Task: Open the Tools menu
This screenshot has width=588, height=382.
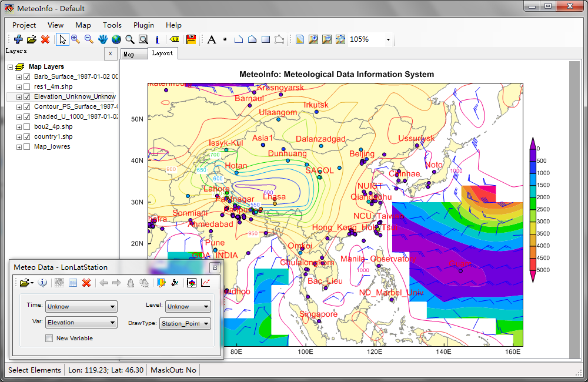Action: click(112, 25)
